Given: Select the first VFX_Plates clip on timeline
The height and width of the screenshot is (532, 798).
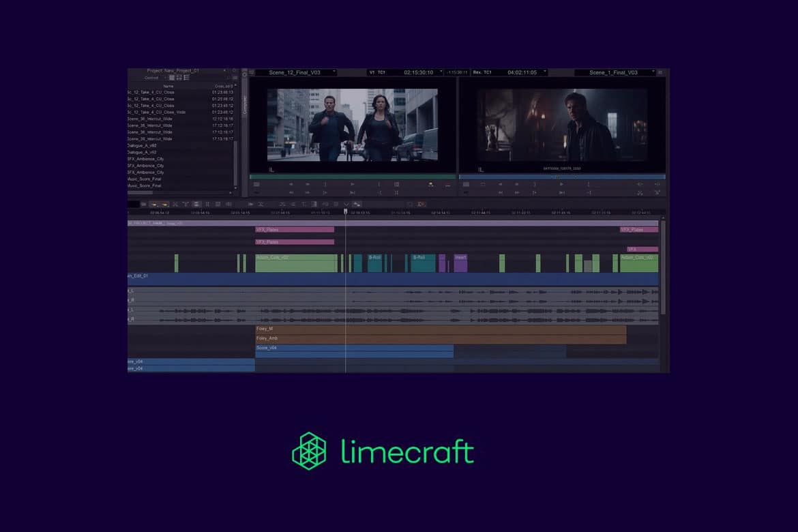Looking at the screenshot, I should (295, 230).
